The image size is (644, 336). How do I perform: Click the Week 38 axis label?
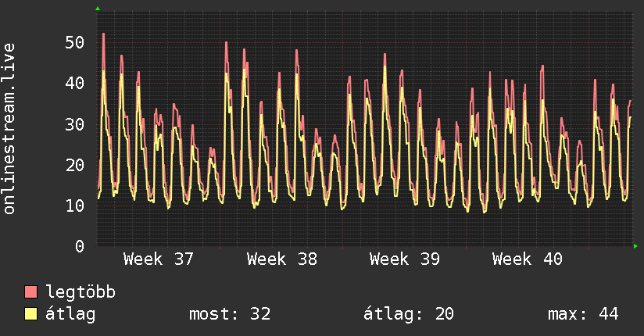pos(281,259)
